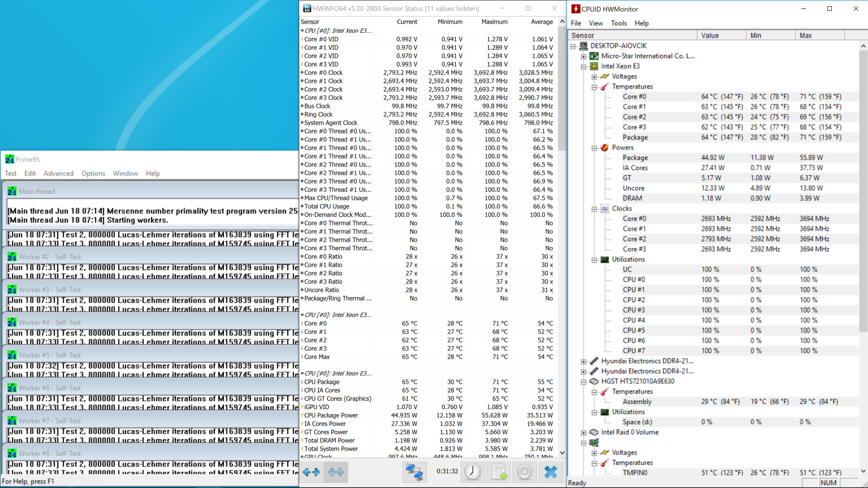This screenshot has height=488, width=868.
Task: Click the DESKTOP-AIOVCIK computer icon
Action: 584,46
